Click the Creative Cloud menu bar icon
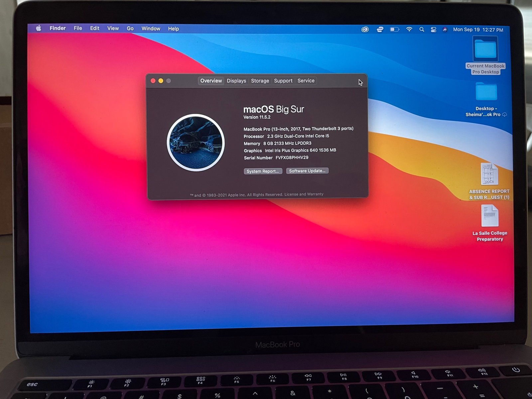 click(365, 29)
